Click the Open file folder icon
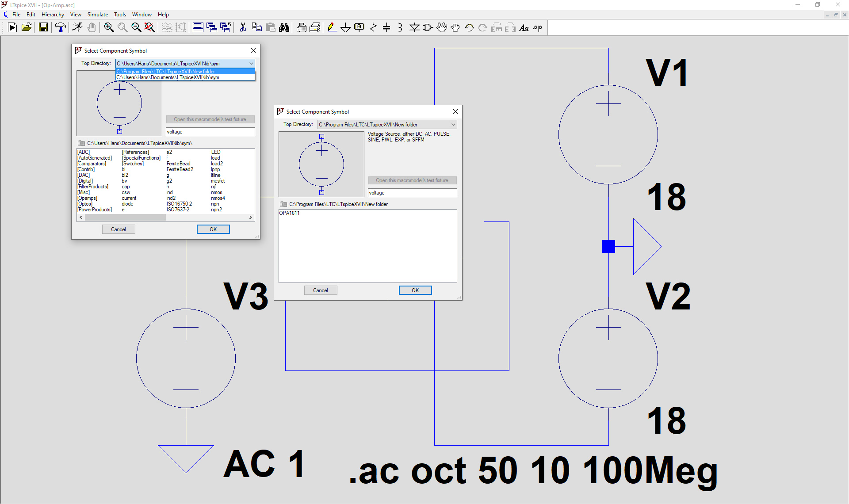Image resolution: width=849 pixels, height=504 pixels. point(27,28)
